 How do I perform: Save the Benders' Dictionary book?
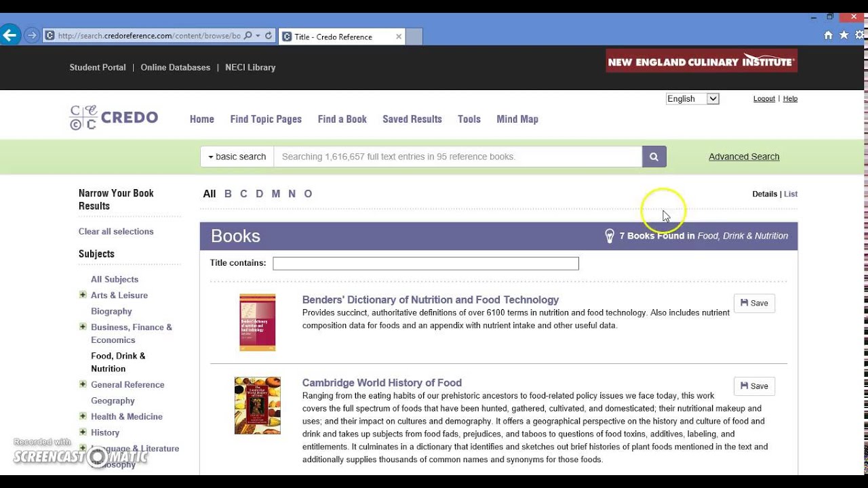pyautogui.click(x=754, y=303)
